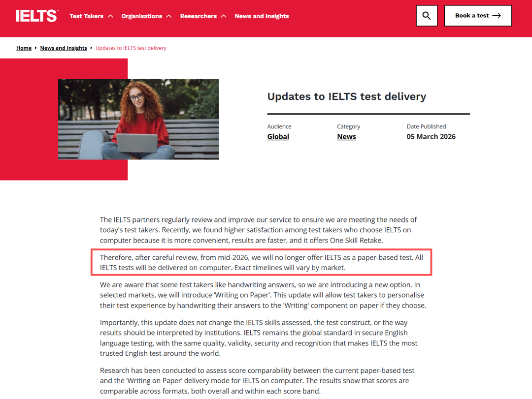Viewport: 532px width, 399px height.
Task: Expand the Organisations menu chevron
Action: click(169, 16)
